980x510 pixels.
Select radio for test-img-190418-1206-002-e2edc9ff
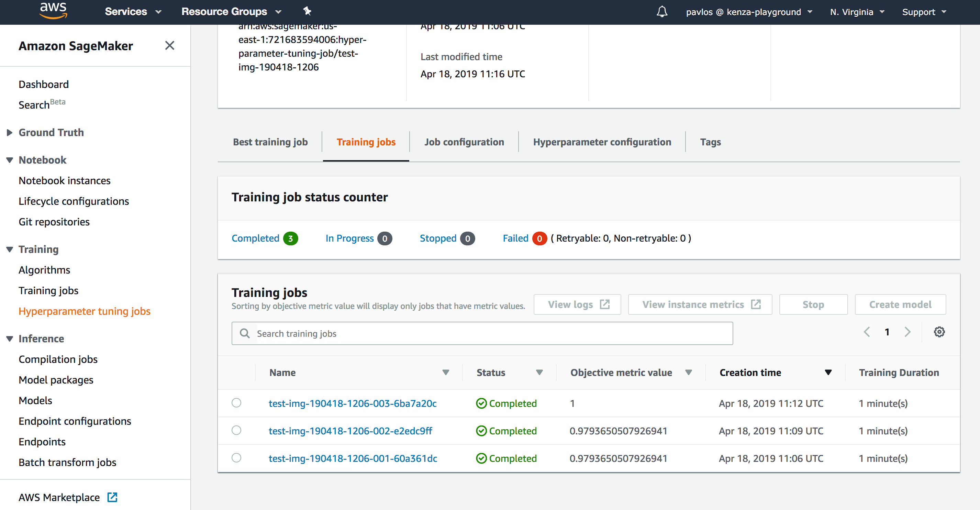point(236,430)
